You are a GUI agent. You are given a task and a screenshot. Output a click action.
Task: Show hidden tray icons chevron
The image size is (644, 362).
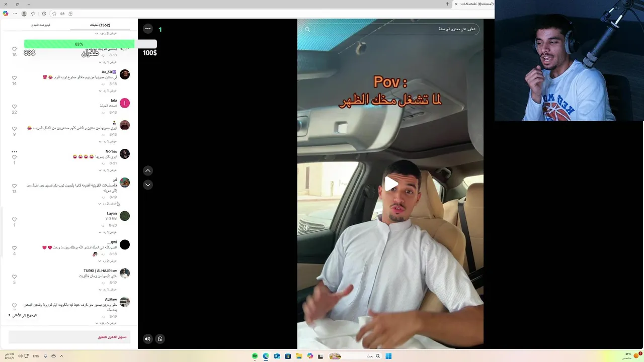[62, 356]
